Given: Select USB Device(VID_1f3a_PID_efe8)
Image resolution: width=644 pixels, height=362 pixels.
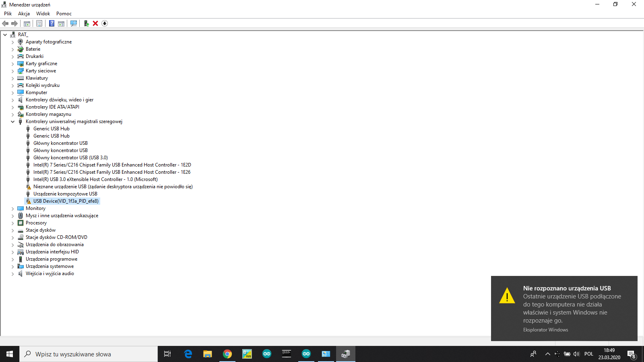Looking at the screenshot, I should pos(66,201).
